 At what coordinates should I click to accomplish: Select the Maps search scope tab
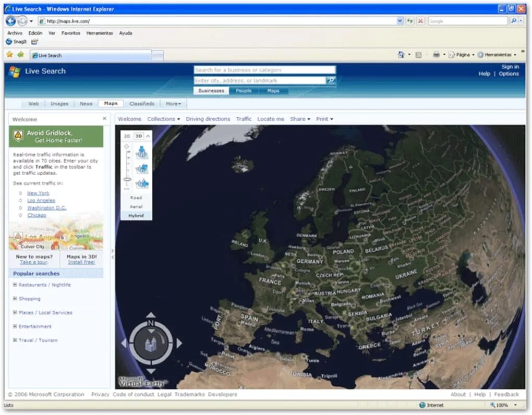[x=273, y=91]
